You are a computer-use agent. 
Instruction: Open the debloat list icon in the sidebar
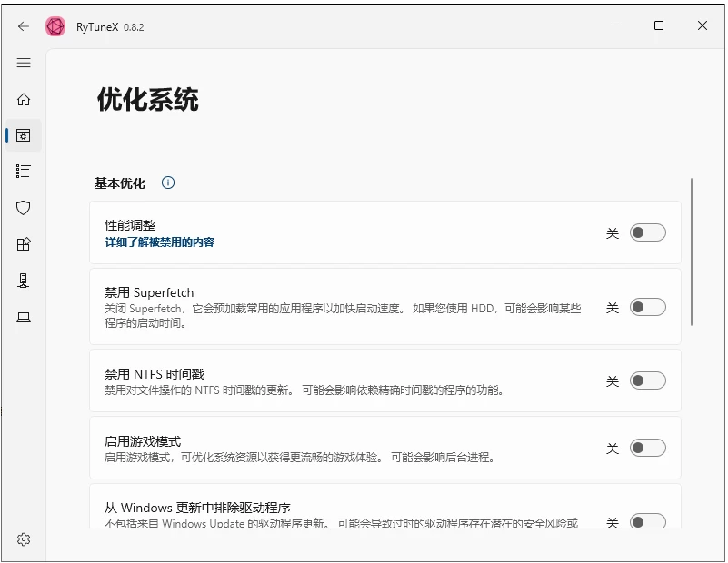point(24,171)
